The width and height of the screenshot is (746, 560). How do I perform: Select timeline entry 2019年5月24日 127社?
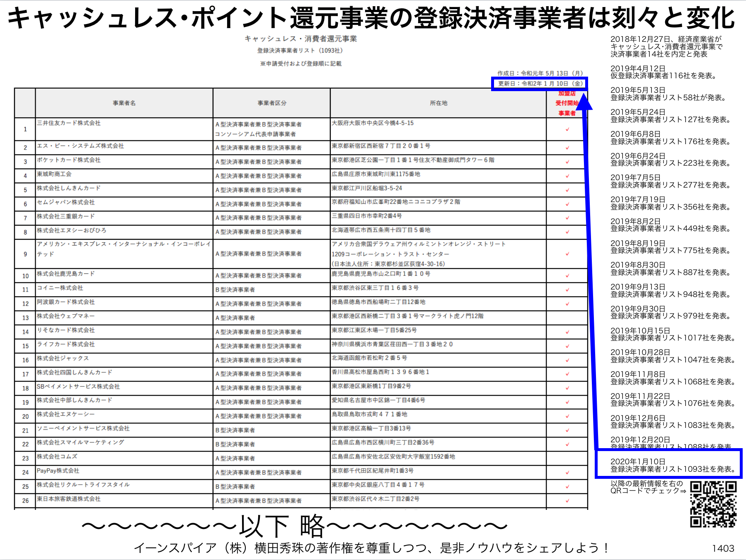(671, 116)
